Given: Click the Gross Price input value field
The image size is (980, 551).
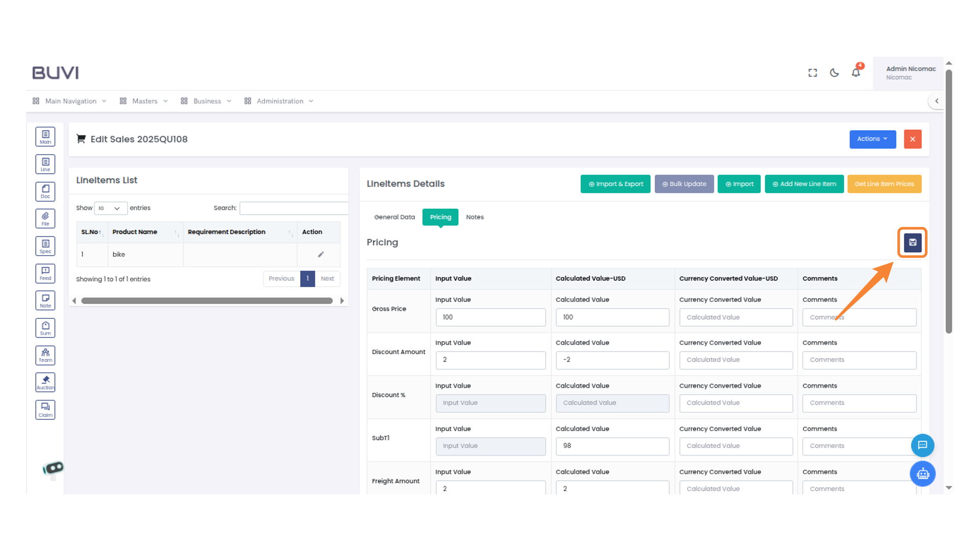Looking at the screenshot, I should (490, 317).
